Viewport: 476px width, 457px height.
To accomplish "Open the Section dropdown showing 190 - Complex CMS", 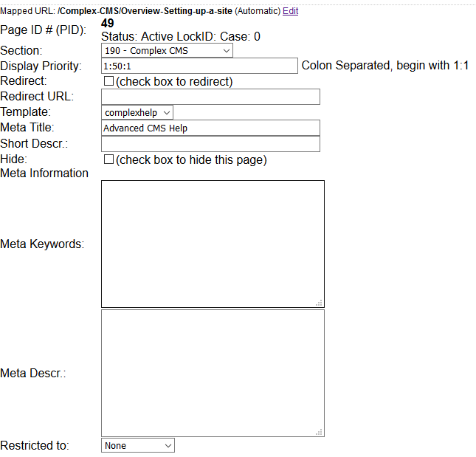I will tap(167, 51).
